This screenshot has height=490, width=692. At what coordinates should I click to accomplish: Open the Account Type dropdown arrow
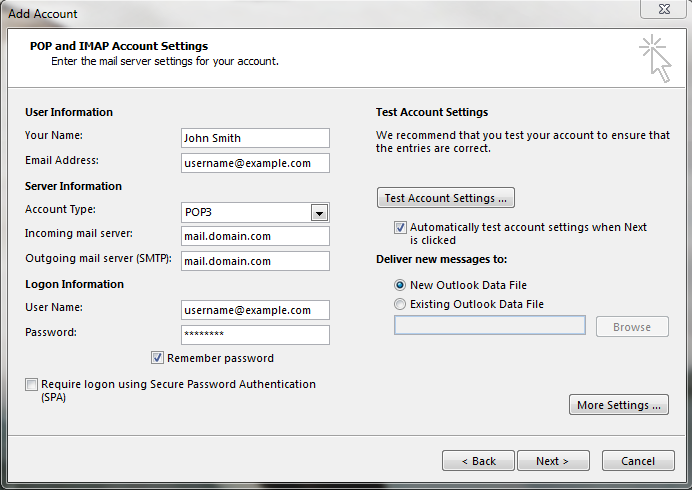coord(319,212)
